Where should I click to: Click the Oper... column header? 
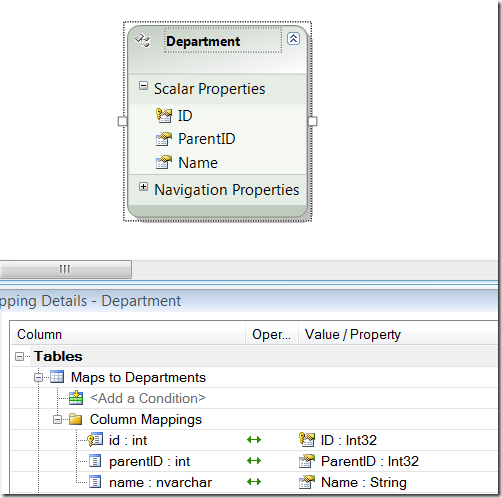(x=271, y=334)
